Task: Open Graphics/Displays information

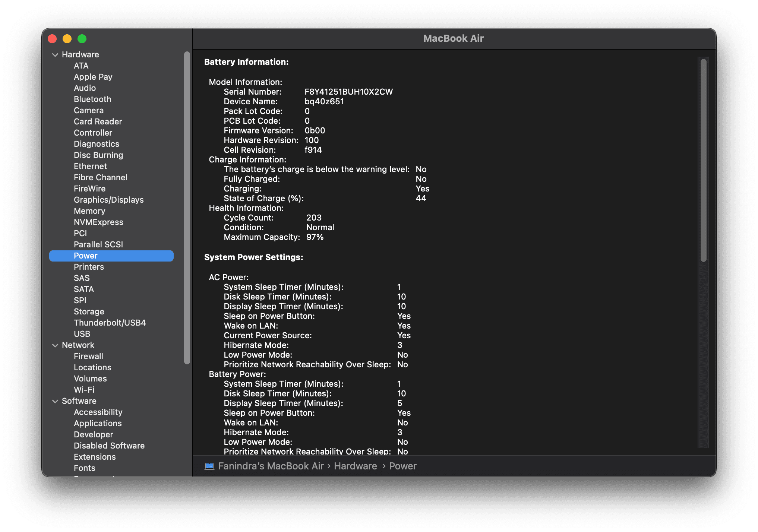Action: pos(108,200)
